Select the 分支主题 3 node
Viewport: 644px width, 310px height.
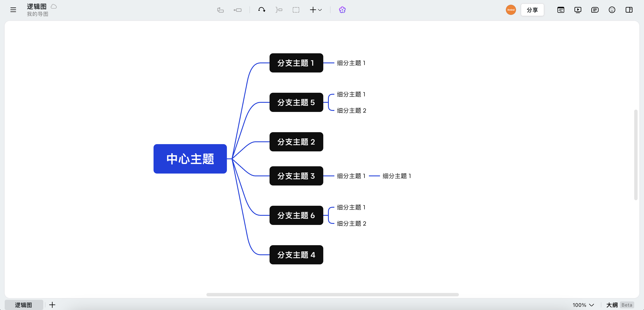pyautogui.click(x=296, y=176)
